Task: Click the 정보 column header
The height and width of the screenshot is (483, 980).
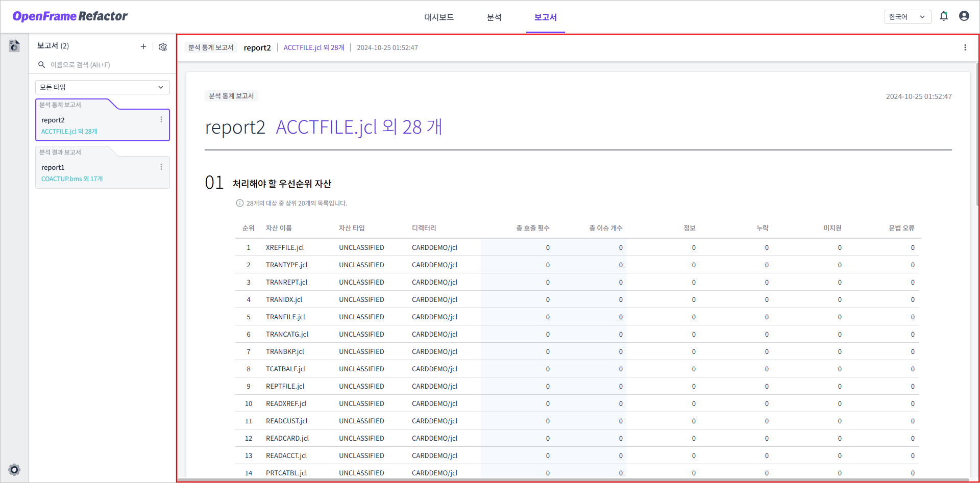Action: click(690, 228)
